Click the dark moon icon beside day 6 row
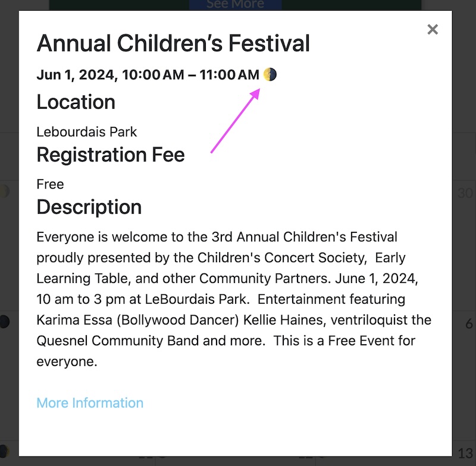This screenshot has width=476, height=466. pyautogui.click(x=4, y=322)
